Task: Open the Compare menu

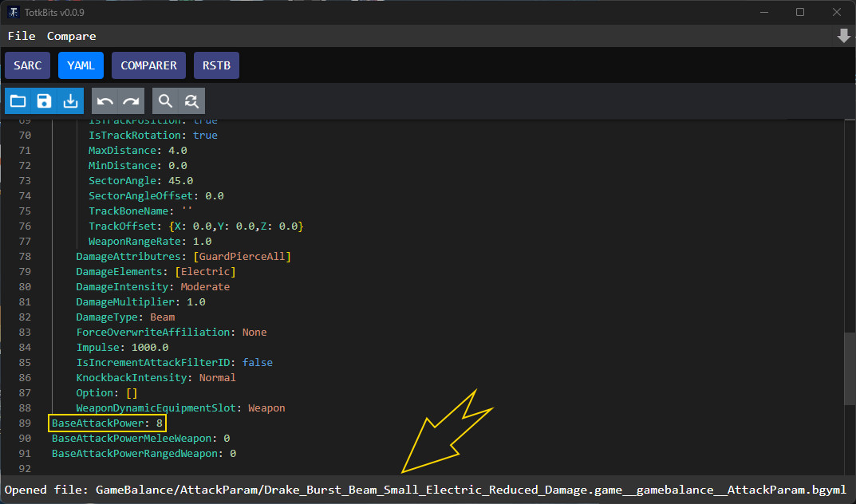Action: 71,36
